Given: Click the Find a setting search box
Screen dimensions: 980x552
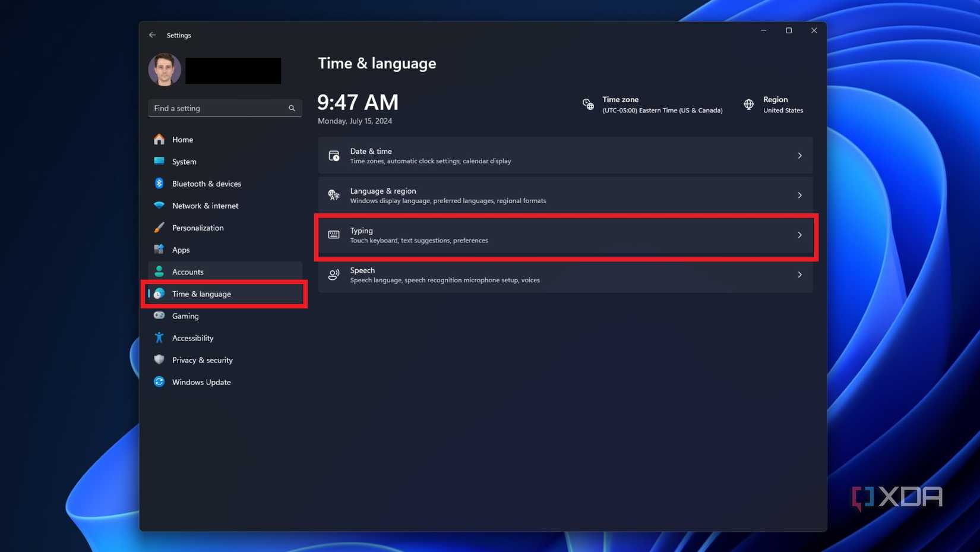Looking at the screenshot, I should pos(225,108).
